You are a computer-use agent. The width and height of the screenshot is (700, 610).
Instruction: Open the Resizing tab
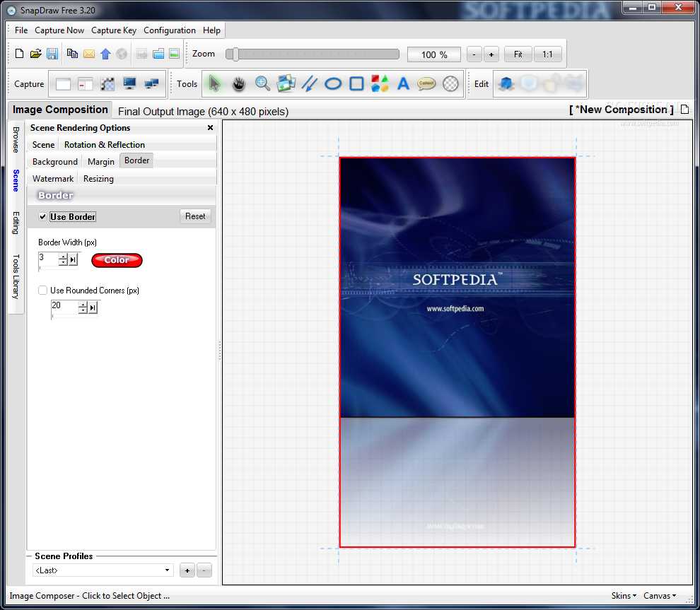click(x=99, y=179)
